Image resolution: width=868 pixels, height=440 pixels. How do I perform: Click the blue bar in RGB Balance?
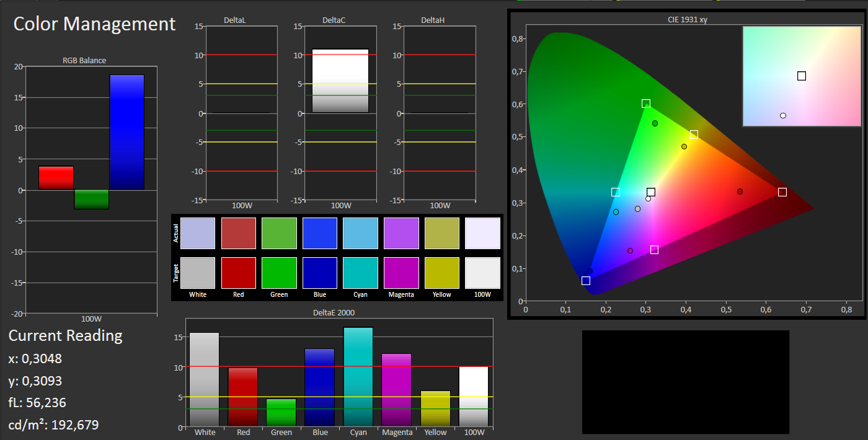pos(126,132)
